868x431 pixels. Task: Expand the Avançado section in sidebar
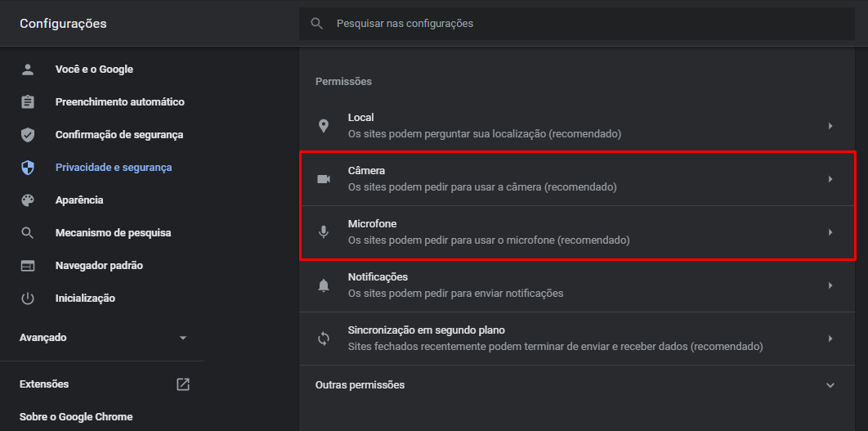tap(183, 338)
